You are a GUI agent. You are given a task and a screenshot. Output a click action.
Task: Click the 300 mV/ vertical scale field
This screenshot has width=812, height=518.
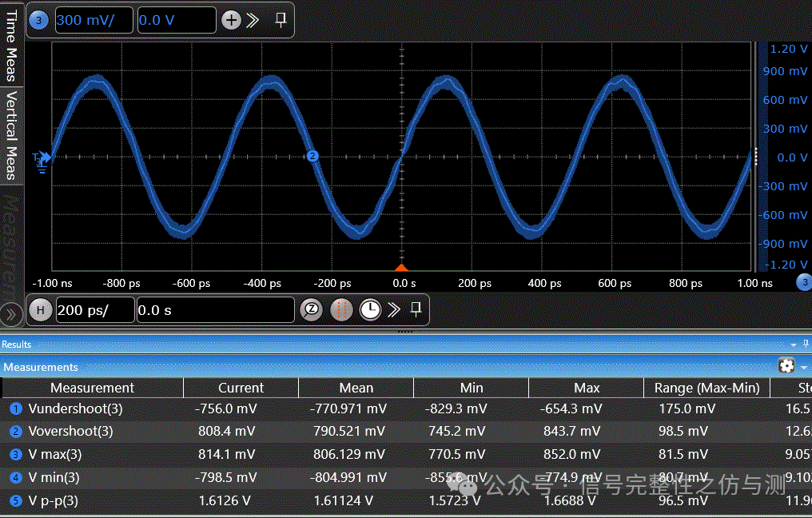tap(94, 21)
